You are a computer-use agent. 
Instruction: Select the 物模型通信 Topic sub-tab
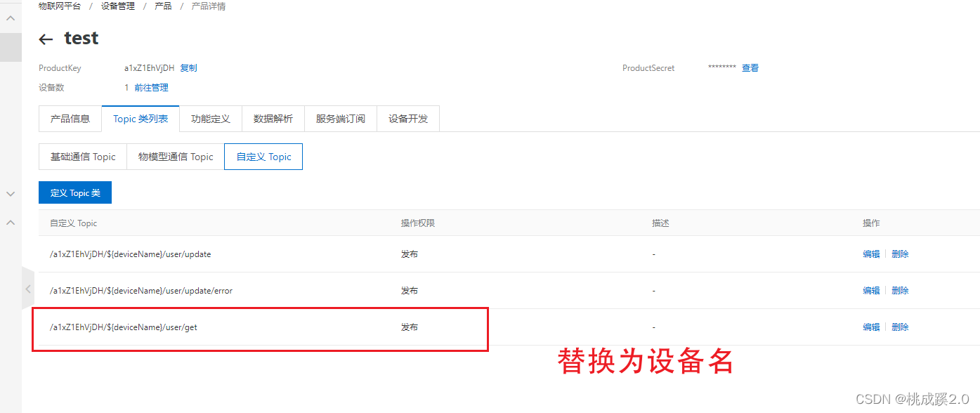[176, 157]
